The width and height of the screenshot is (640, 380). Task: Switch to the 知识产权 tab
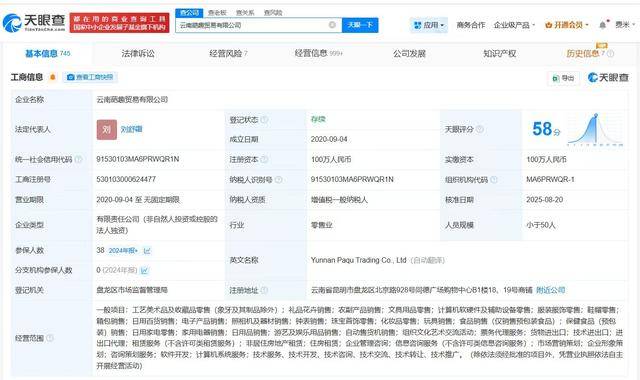coord(500,53)
